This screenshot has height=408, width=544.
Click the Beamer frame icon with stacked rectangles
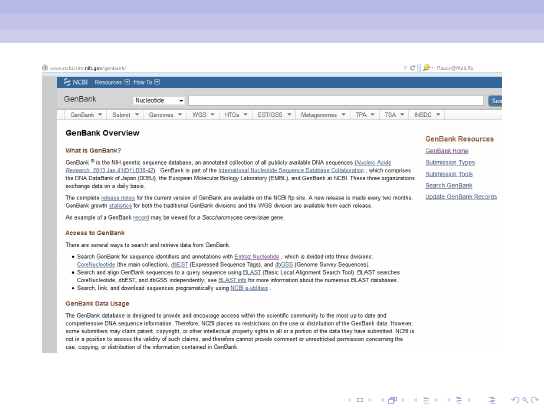392,400
